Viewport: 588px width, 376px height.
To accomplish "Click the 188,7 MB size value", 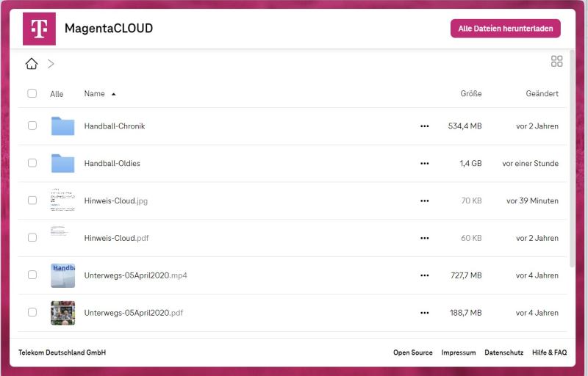I will point(466,313).
